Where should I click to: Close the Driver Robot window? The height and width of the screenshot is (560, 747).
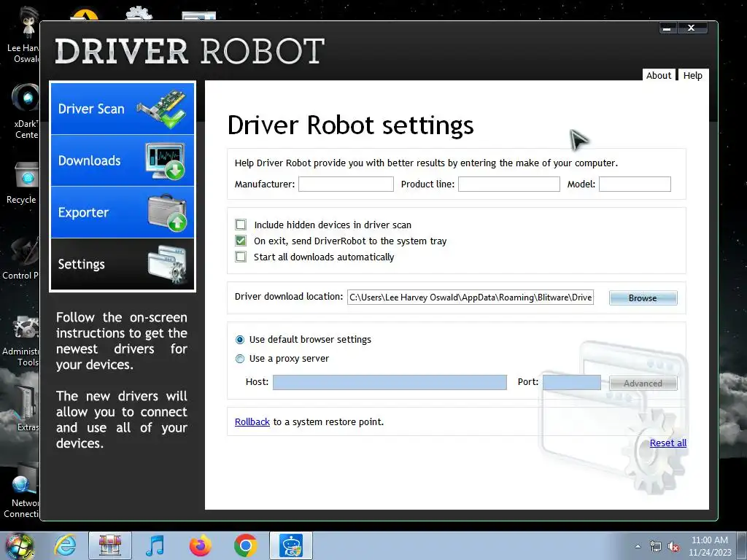(x=692, y=28)
